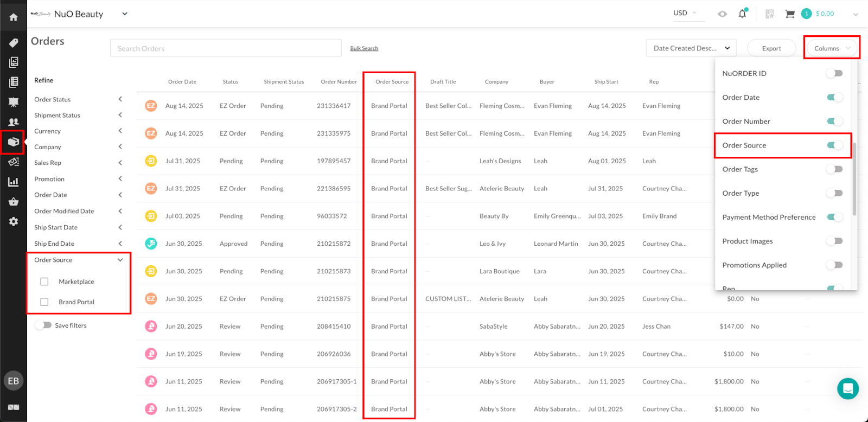Screen dimensions: 868x422
Task: Expand the Currency filter
Action: click(120, 131)
